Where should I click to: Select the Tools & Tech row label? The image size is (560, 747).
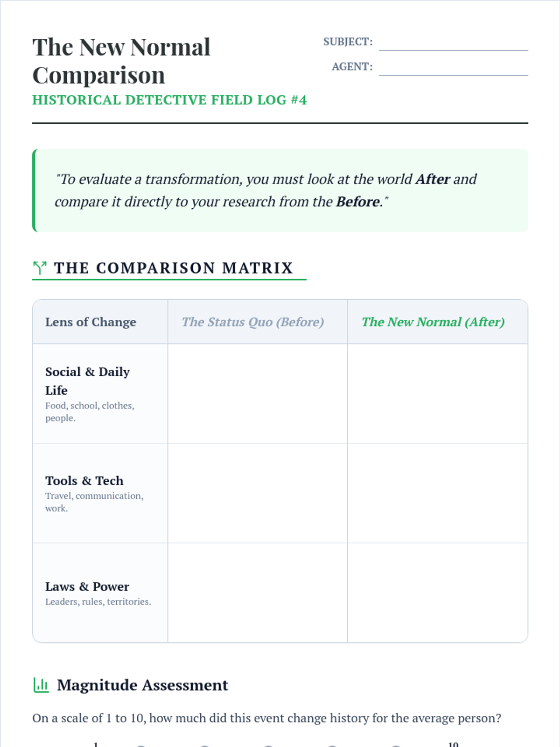pos(84,481)
